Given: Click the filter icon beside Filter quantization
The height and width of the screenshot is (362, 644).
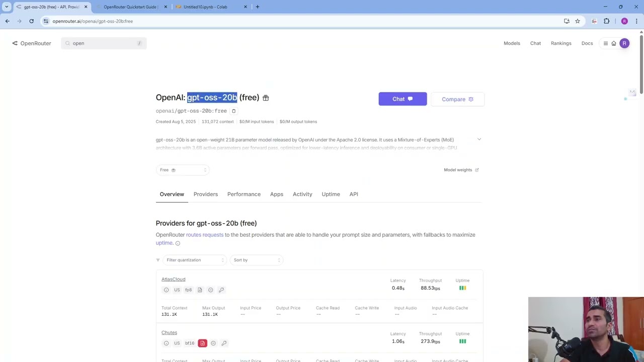Looking at the screenshot, I should (x=158, y=260).
